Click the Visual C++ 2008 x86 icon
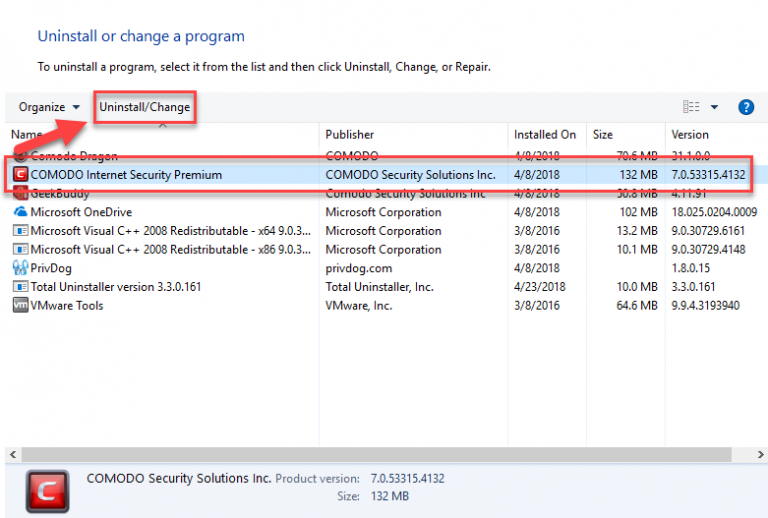768x518 pixels. (x=20, y=249)
